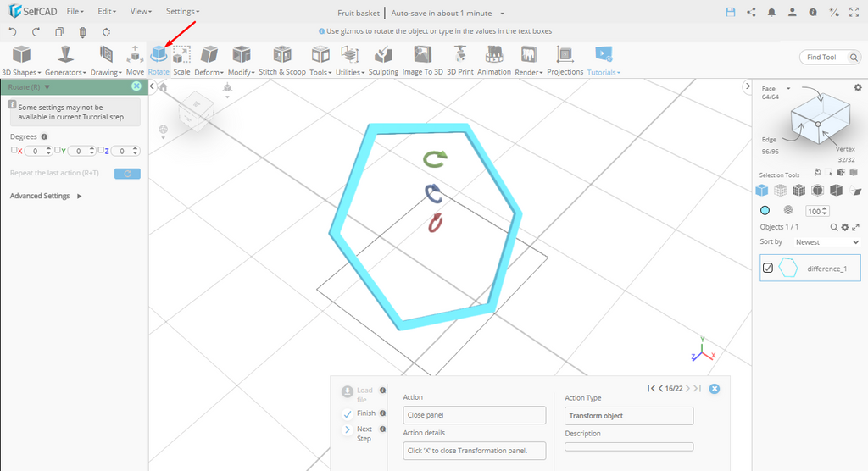The width and height of the screenshot is (868, 471).
Task: Open the View menu
Action: [141, 12]
